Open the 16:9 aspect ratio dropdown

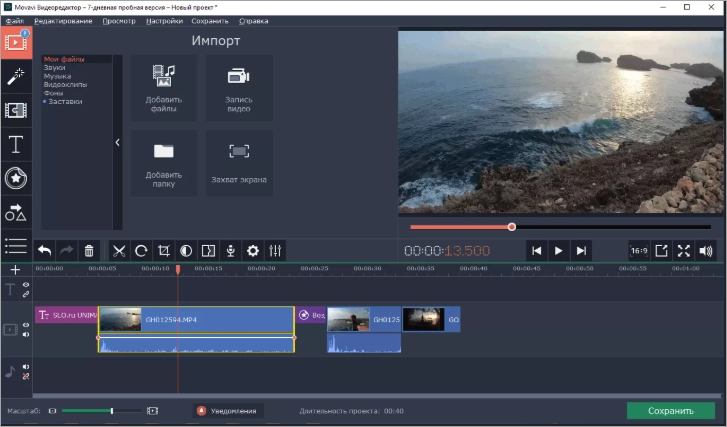click(639, 251)
